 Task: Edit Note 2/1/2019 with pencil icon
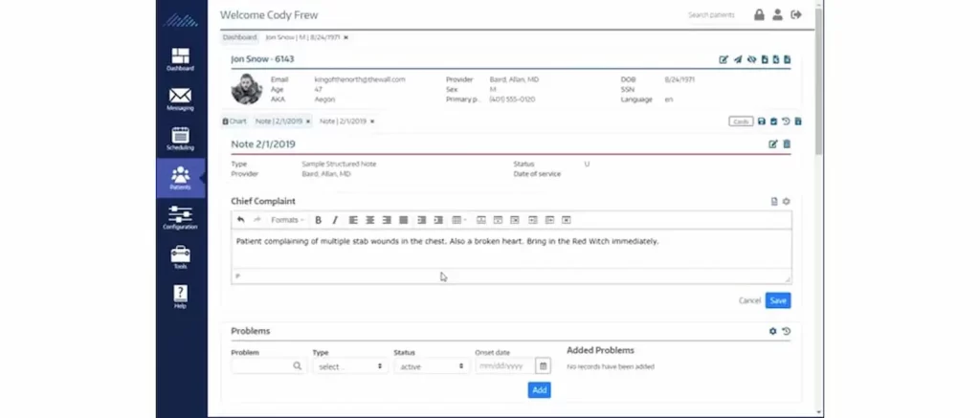773,144
